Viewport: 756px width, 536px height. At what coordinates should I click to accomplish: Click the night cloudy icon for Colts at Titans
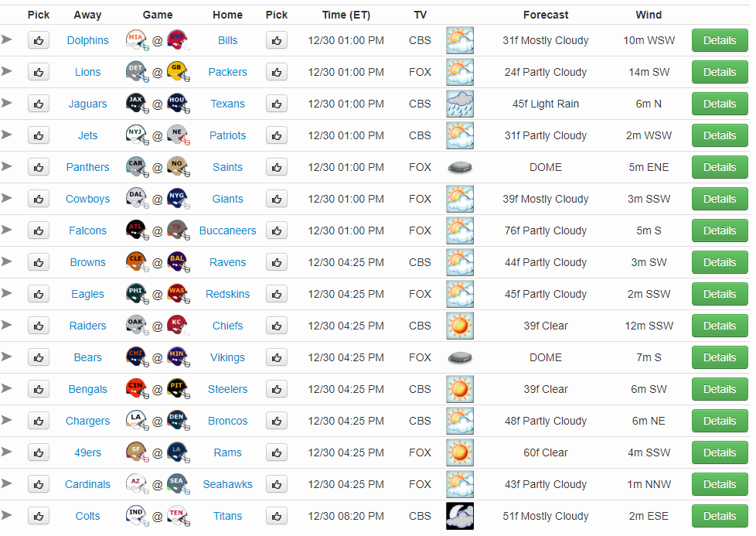click(460, 516)
